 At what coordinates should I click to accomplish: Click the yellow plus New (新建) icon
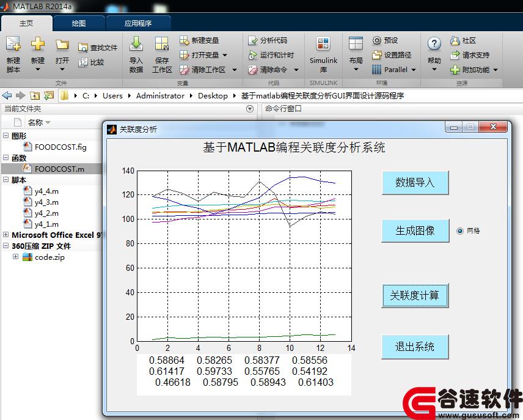pyautogui.click(x=38, y=43)
